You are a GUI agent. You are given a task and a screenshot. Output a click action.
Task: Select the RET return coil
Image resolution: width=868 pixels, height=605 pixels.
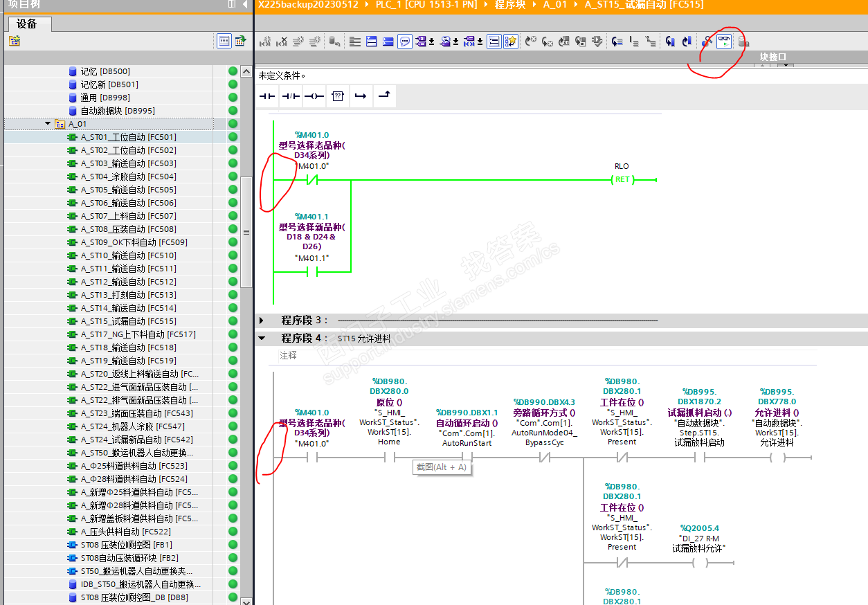pos(622,180)
